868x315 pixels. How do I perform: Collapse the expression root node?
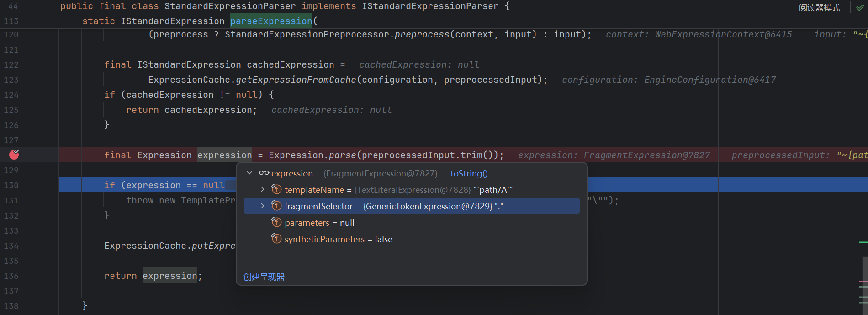click(249, 173)
